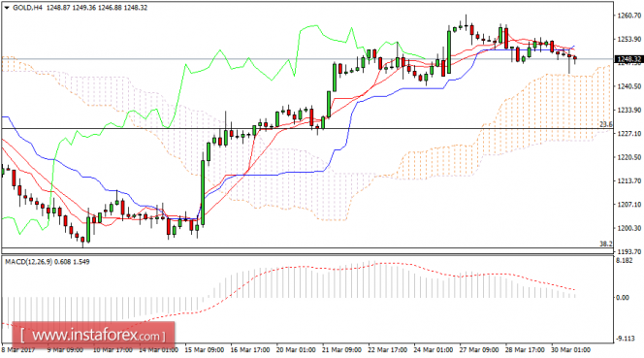The width and height of the screenshot is (644, 358).
Task: Click the 9 Mar 09:00 time label
Action: pos(65,350)
